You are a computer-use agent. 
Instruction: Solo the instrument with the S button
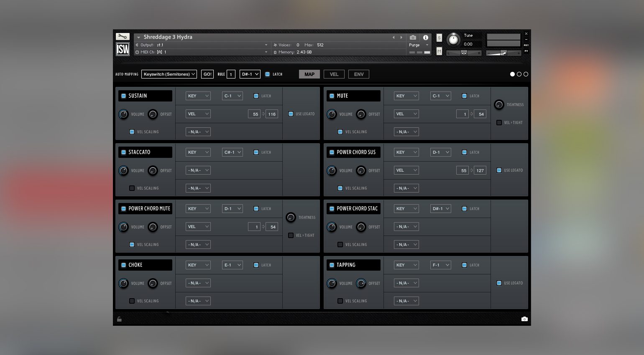click(x=439, y=38)
